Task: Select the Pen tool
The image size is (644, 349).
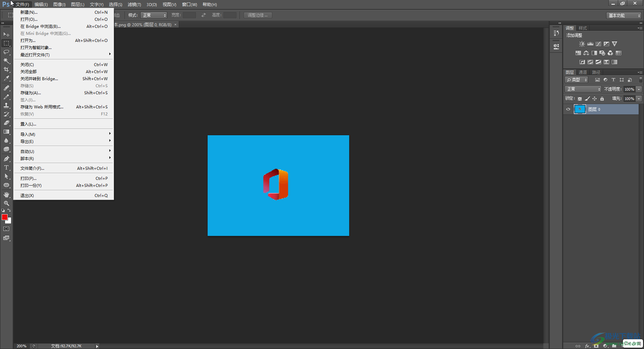Action: tap(6, 159)
